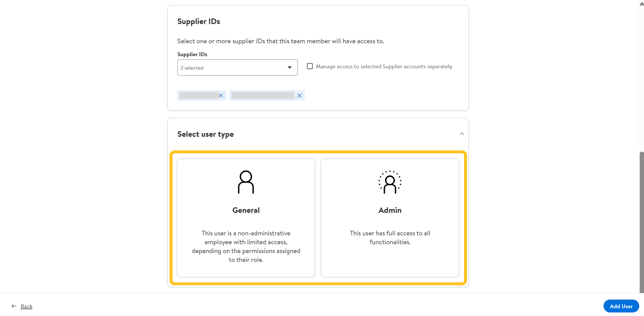Click the Admin 'full access' description text
This screenshot has height=316, width=644.
[390, 238]
